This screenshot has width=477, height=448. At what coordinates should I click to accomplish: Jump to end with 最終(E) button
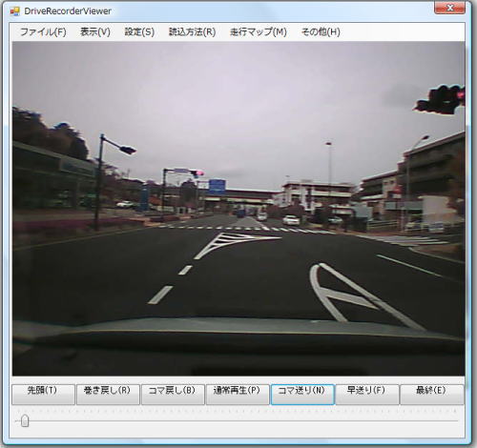(432, 395)
